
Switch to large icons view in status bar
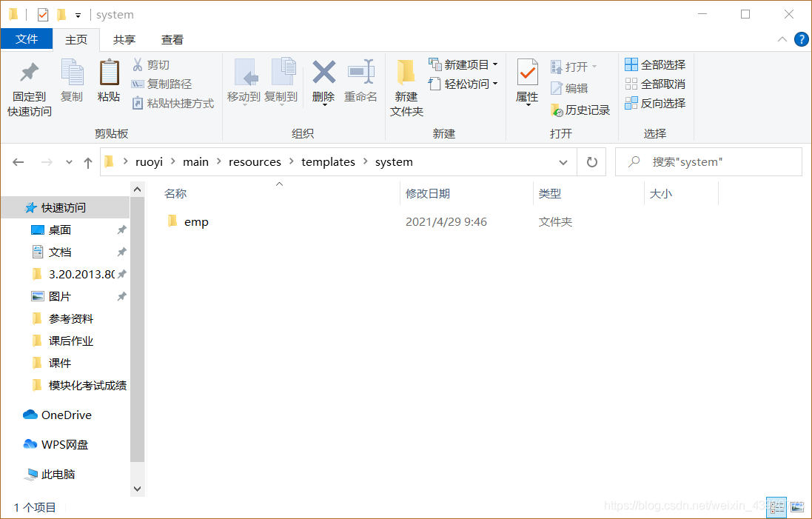point(798,507)
